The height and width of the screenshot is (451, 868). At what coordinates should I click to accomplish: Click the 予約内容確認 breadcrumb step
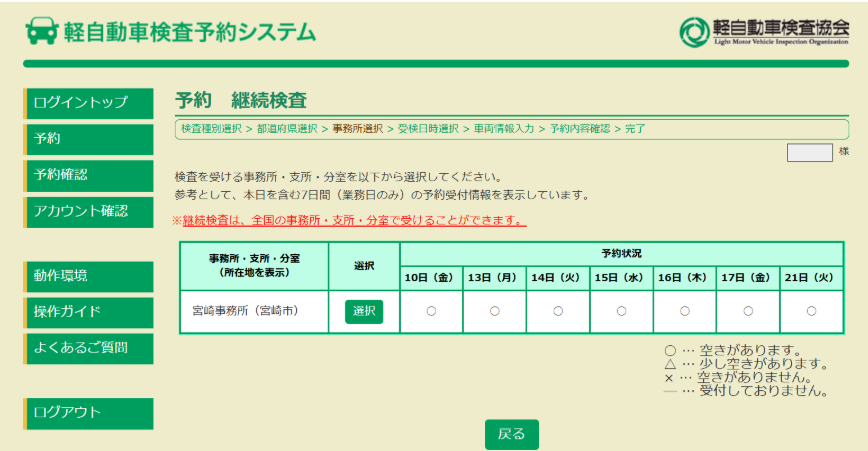pyautogui.click(x=580, y=129)
